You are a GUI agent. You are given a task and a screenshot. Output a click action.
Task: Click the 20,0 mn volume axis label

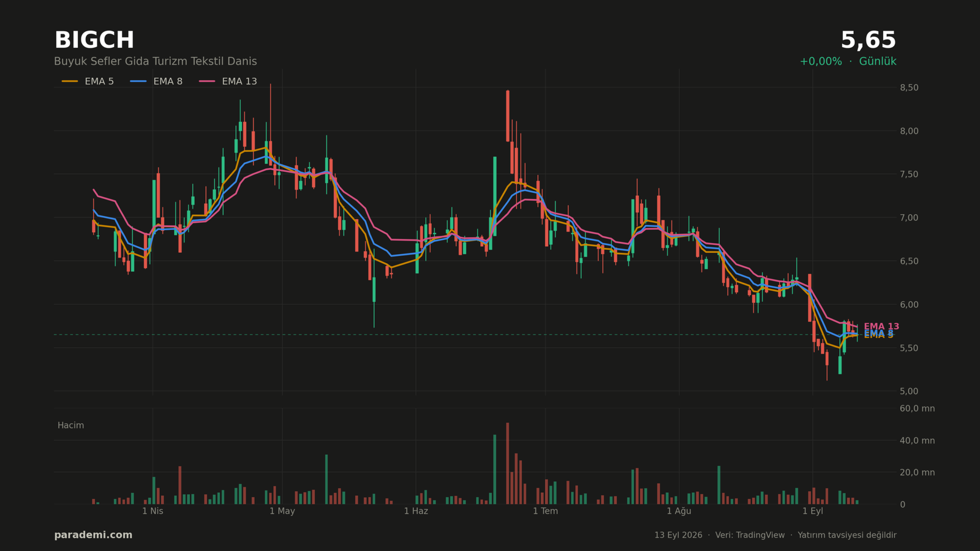click(x=917, y=473)
